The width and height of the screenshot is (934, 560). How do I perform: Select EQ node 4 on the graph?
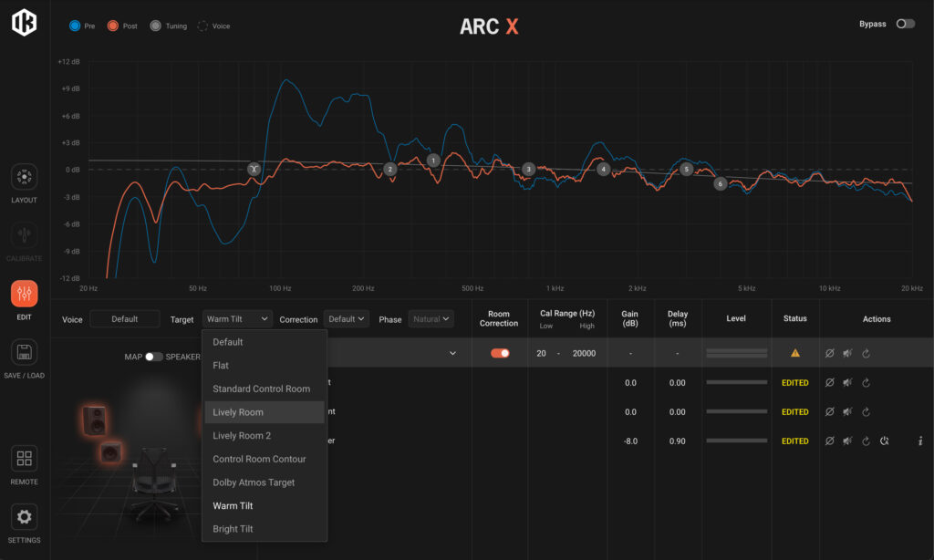tap(602, 169)
